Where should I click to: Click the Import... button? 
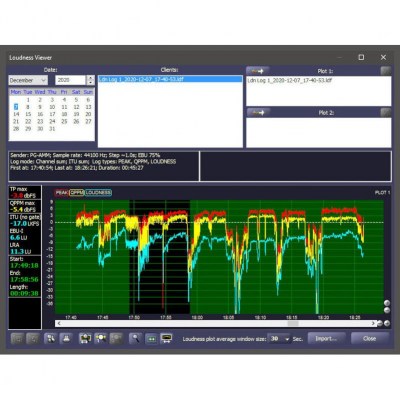pyautogui.click(x=326, y=338)
